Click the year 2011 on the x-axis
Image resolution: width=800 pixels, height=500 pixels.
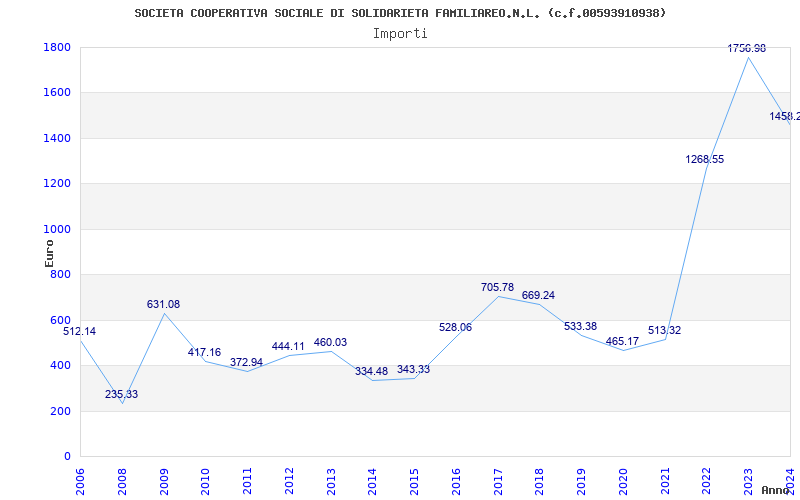tap(247, 482)
